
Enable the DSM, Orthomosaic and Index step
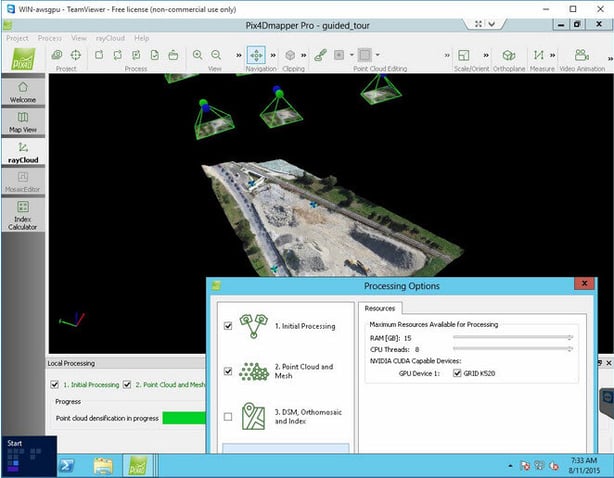229,416
